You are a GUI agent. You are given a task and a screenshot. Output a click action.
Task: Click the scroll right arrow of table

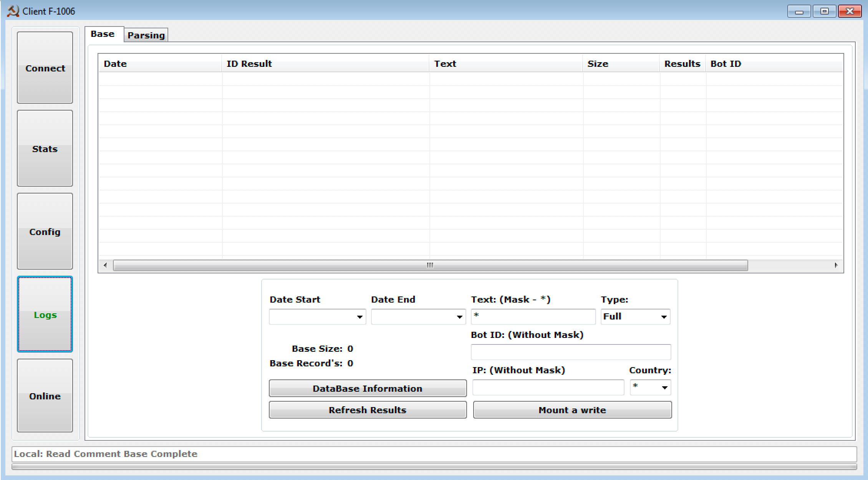pos(836,265)
